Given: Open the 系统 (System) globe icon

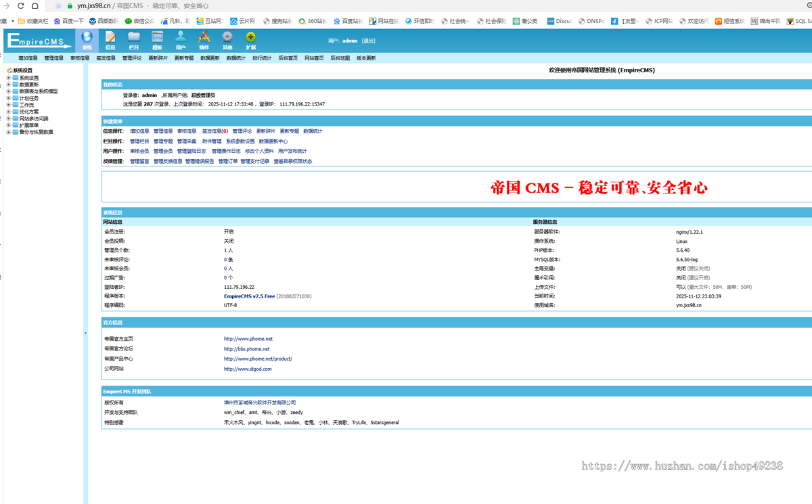Looking at the screenshot, I should pos(87,37).
